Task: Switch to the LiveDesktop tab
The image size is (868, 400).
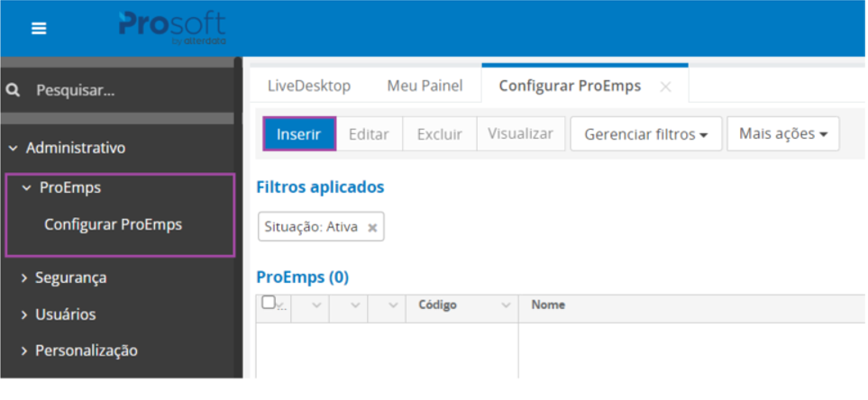Action: point(309,86)
